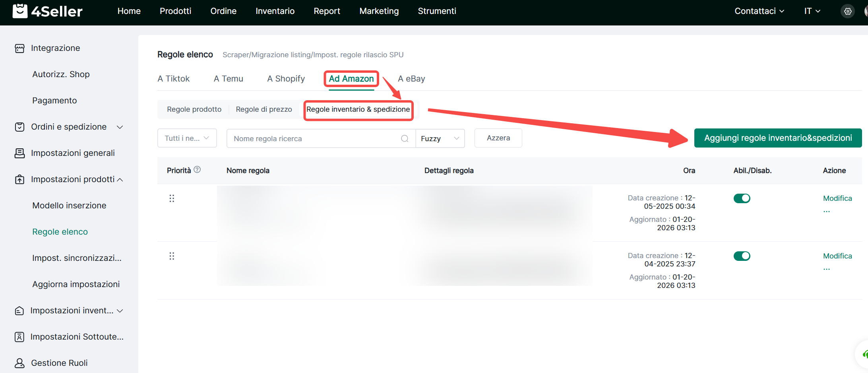Select the Regole di prezzo tab
Image resolution: width=868 pixels, height=373 pixels.
[x=263, y=109]
